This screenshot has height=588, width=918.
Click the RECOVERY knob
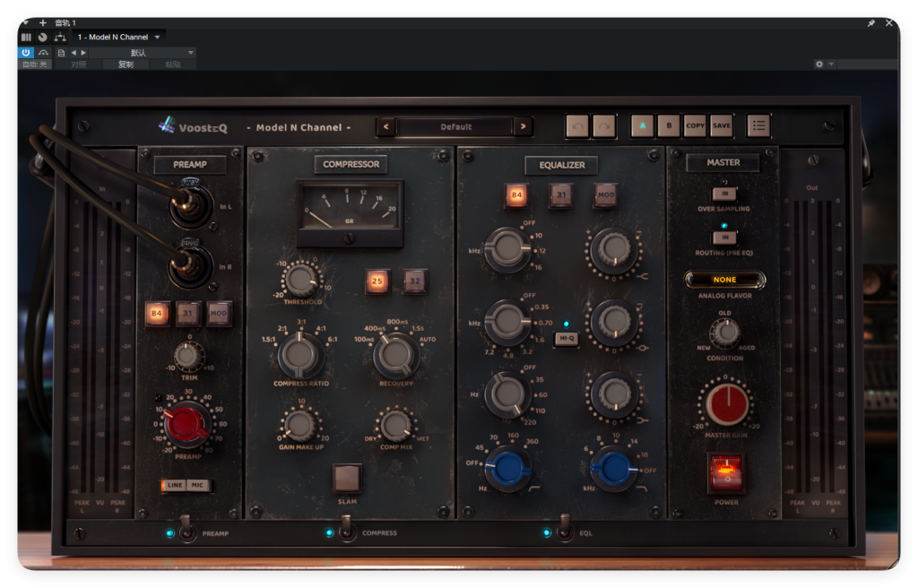click(395, 355)
